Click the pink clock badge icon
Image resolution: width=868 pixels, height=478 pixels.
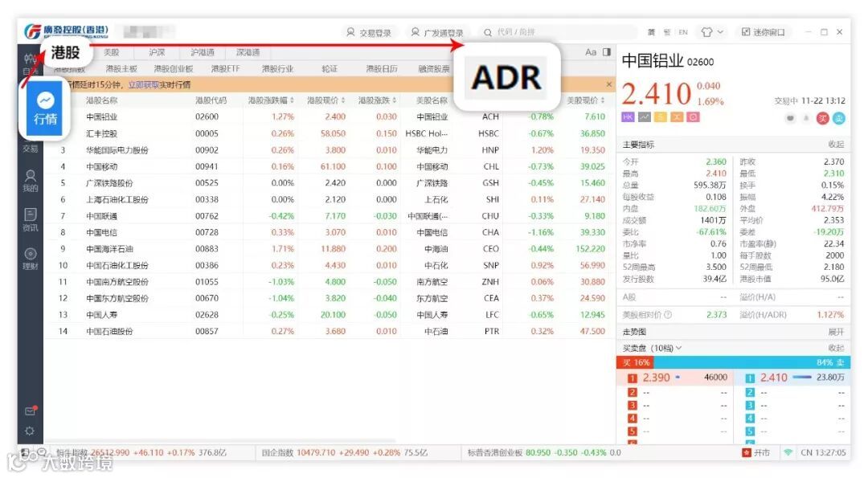click(x=693, y=117)
